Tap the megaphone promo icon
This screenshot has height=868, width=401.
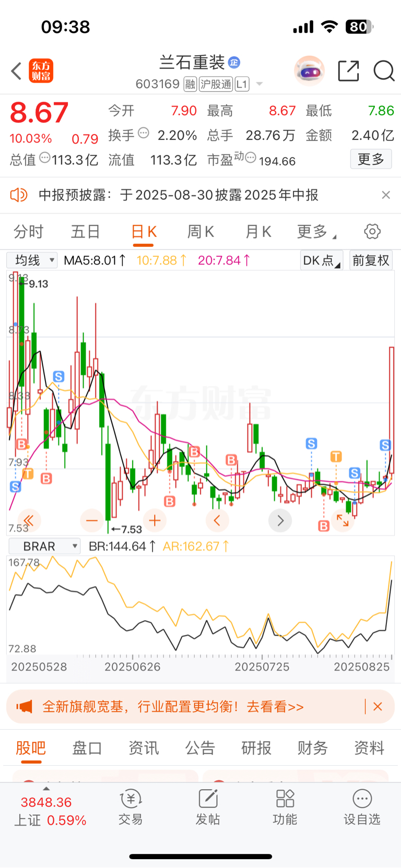coord(24,707)
